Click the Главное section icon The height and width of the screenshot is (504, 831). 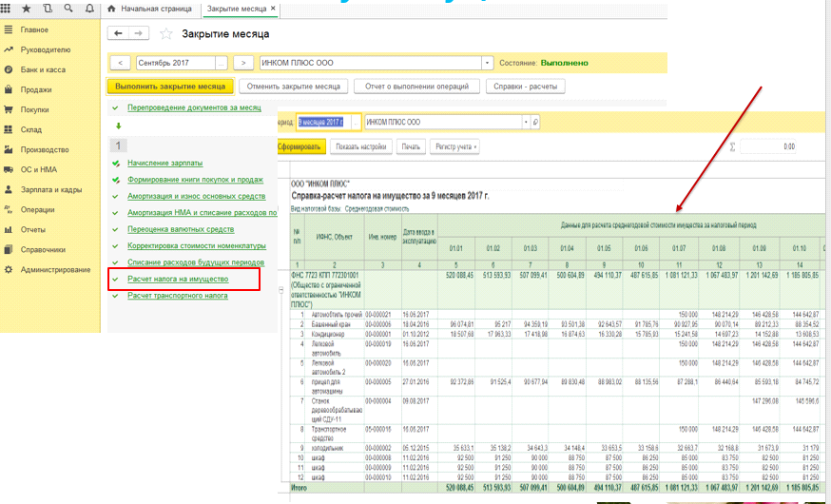(x=9, y=29)
